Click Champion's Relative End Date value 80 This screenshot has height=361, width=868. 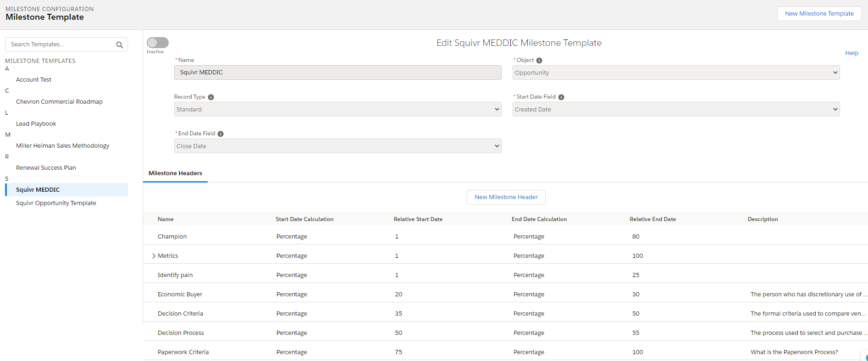pos(636,237)
